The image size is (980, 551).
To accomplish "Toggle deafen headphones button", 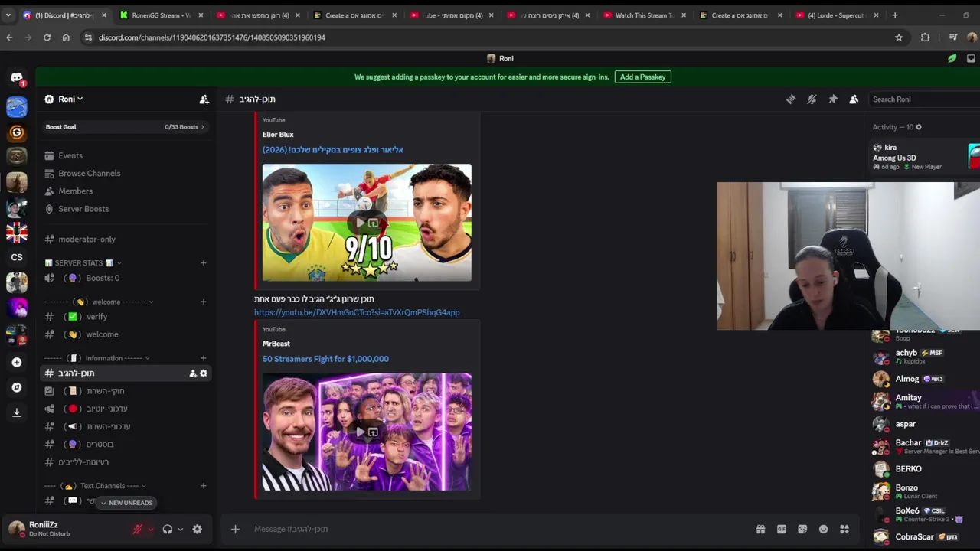I will pyautogui.click(x=167, y=529).
